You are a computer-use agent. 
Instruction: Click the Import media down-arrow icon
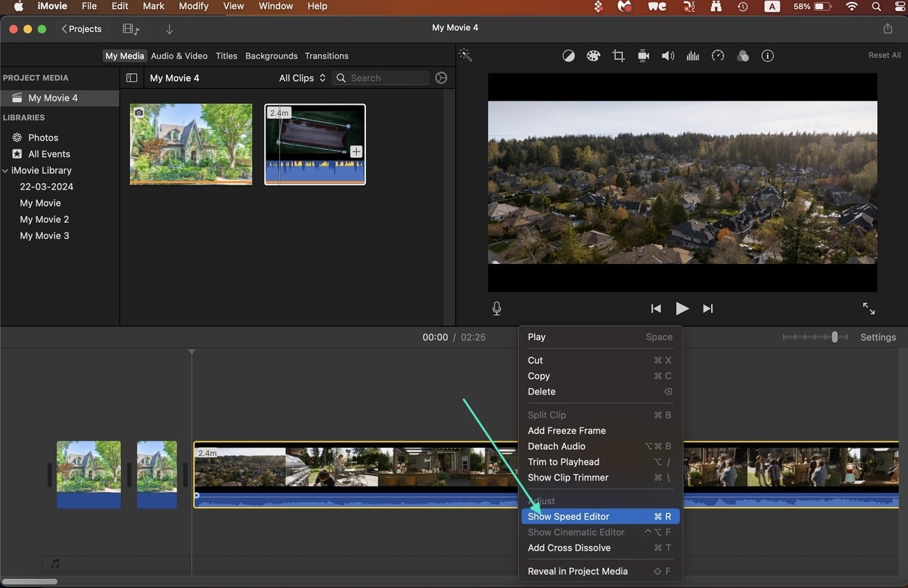pyautogui.click(x=169, y=29)
